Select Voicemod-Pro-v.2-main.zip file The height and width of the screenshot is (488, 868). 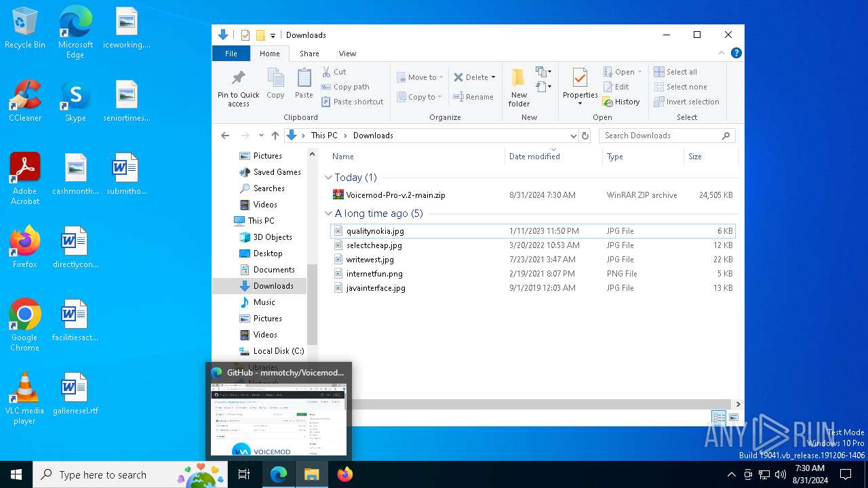[x=532, y=195]
